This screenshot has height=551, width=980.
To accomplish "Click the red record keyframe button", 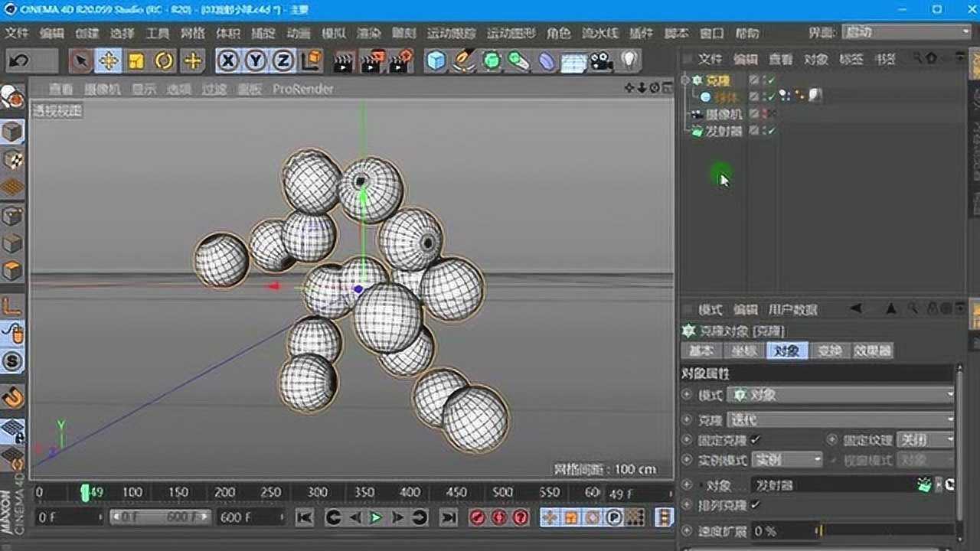I will tap(478, 518).
